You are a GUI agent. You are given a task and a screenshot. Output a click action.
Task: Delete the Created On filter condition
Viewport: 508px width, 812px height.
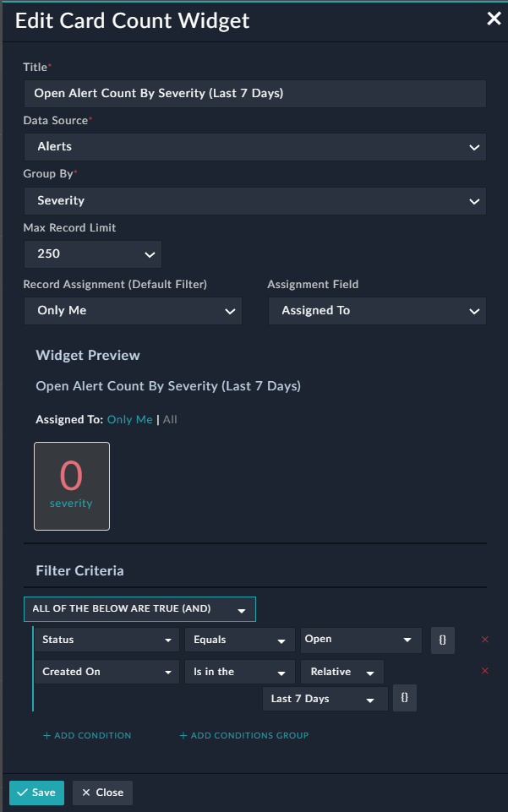coord(484,670)
